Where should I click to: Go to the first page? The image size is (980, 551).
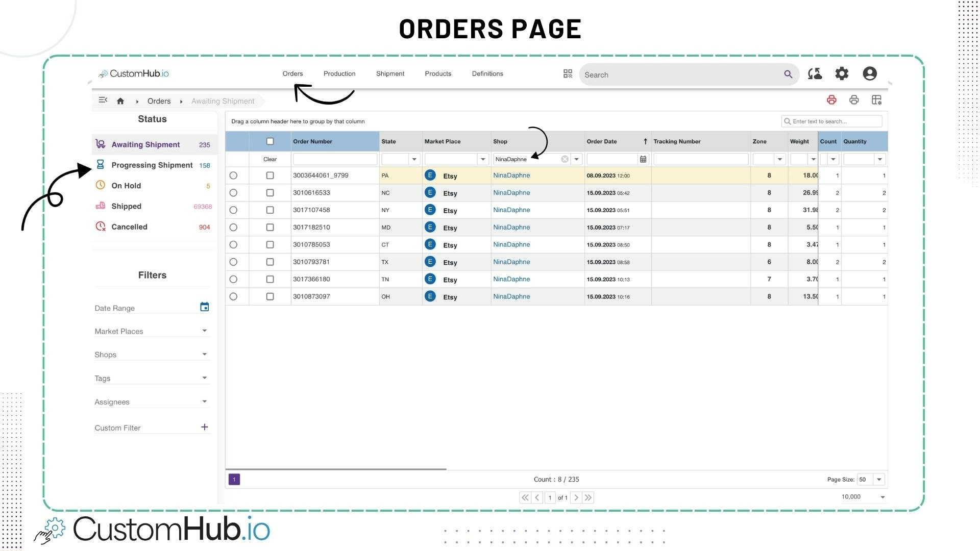point(525,497)
